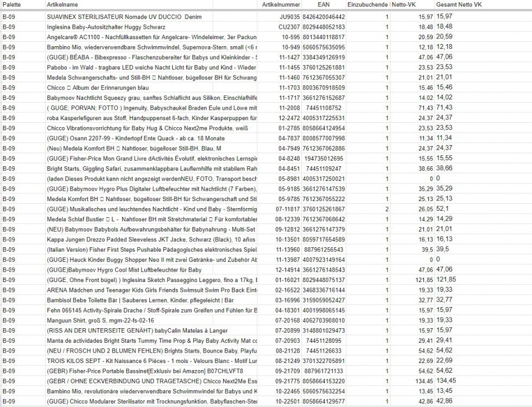Viewport: 532px width, 407px height.
Task: Click the babyCalin Matelas à Langer cell
Action: (137, 330)
